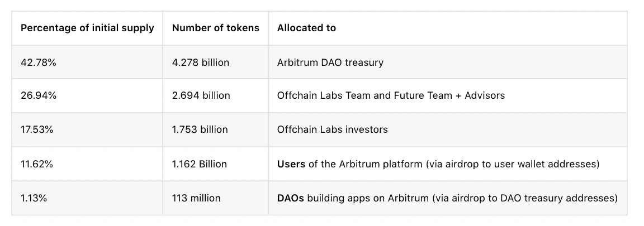Click the '113 million' token count cell

click(x=216, y=198)
